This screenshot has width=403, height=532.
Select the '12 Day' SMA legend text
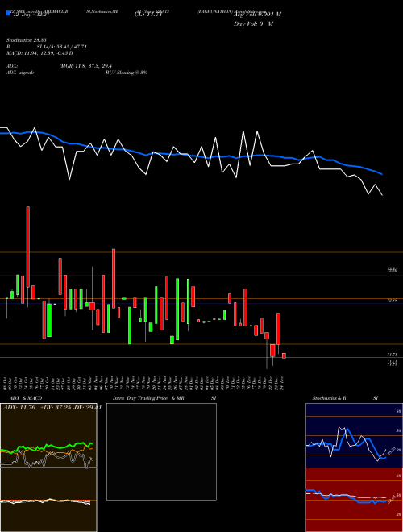click(x=31, y=15)
